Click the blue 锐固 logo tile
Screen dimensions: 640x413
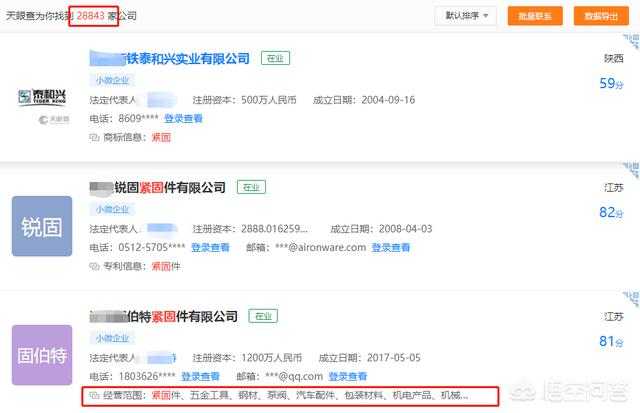click(42, 226)
